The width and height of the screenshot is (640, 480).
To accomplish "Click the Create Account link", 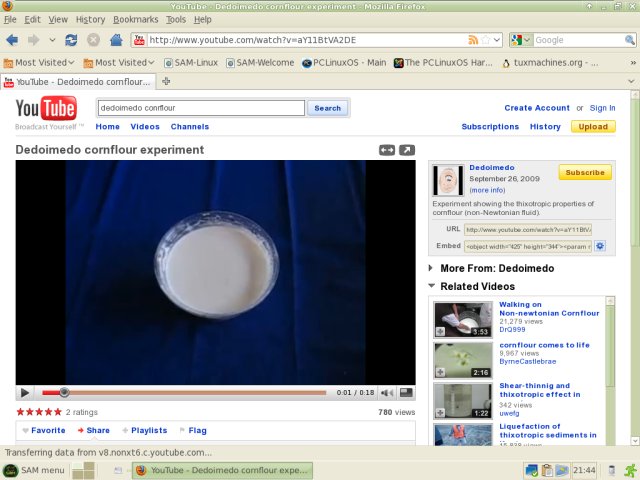I will (536, 108).
